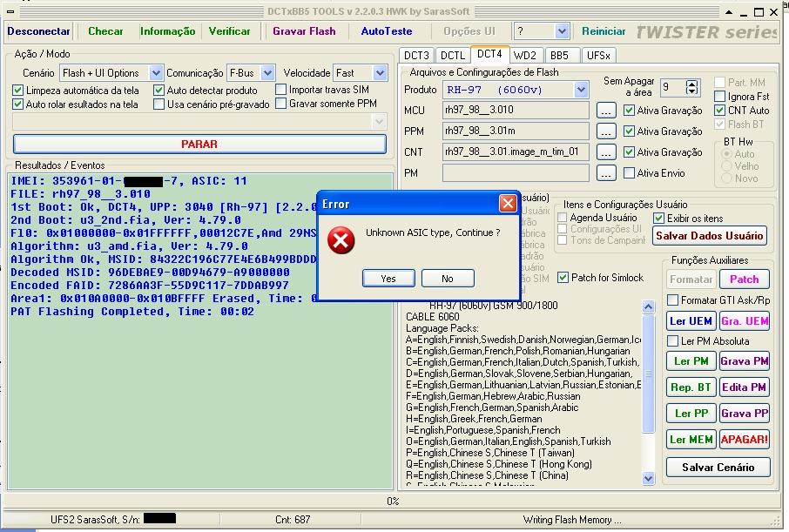Screen dimensions: 789x532
Task: Toggle Ativa Gravação for CNT
Action: (x=629, y=152)
